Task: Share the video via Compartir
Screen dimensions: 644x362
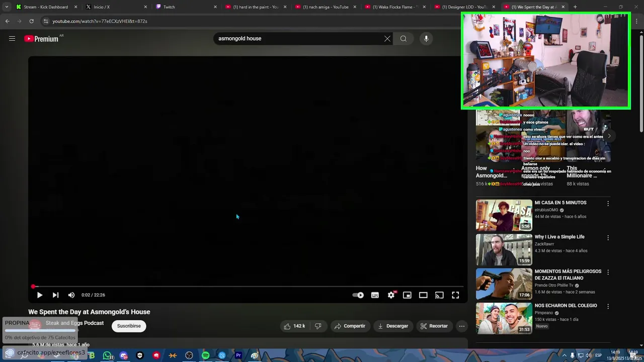Action: (x=350, y=326)
